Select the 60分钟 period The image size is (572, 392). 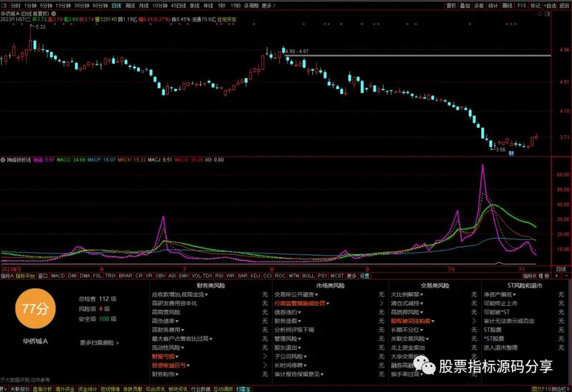pyautogui.click(x=100, y=5)
